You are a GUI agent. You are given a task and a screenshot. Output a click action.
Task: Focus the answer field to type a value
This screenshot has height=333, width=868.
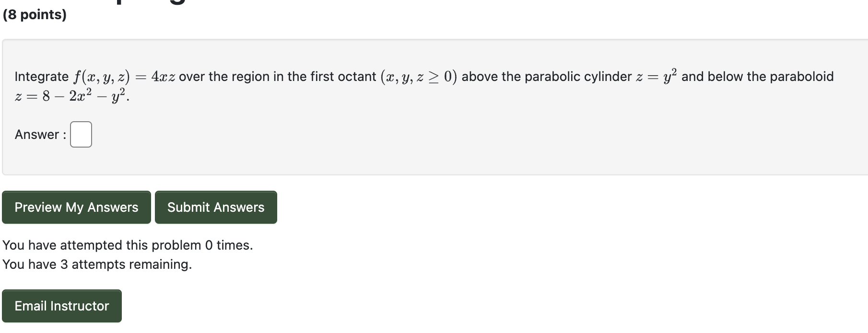[80, 135]
